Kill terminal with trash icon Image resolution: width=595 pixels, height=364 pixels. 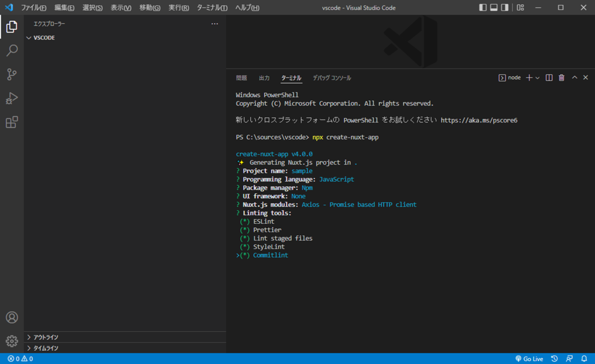(561, 78)
